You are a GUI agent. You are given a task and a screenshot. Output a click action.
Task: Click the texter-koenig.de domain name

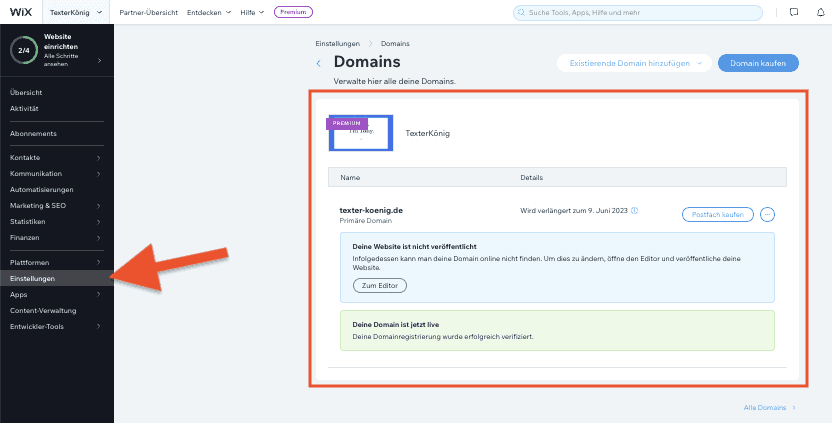click(x=371, y=210)
